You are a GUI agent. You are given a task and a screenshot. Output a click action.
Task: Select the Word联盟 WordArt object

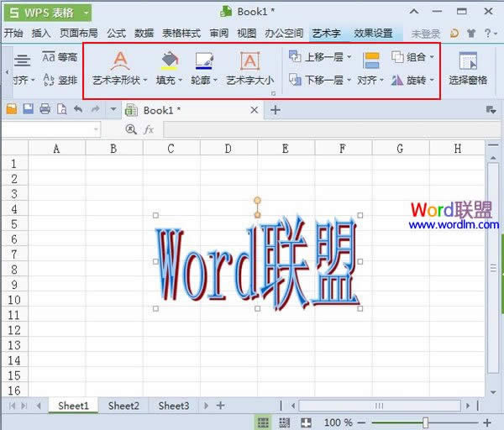pyautogui.click(x=257, y=262)
